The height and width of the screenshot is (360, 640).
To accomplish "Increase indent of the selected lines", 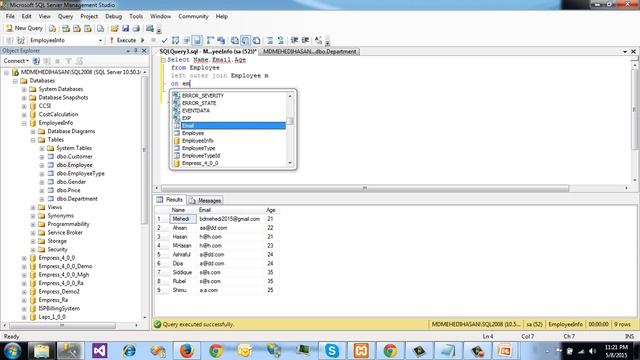I will [x=305, y=40].
